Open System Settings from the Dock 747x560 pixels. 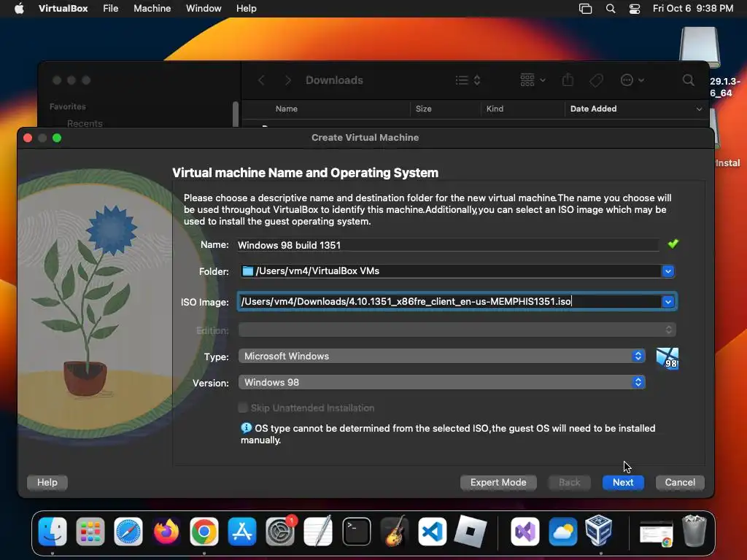click(280, 532)
